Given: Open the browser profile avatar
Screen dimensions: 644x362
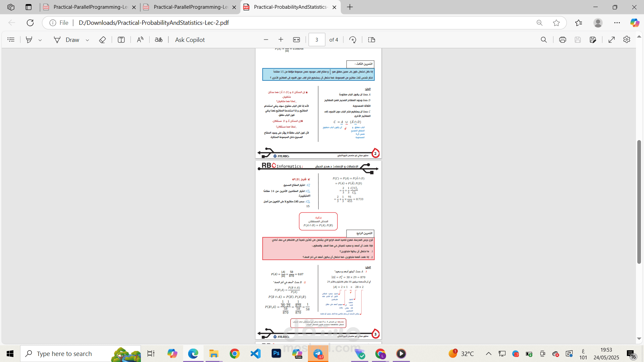Looking at the screenshot, I should coord(598,22).
